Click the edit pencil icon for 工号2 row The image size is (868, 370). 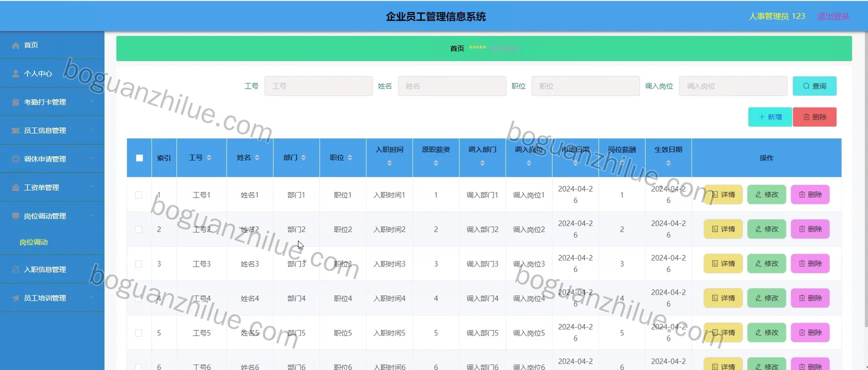click(758, 229)
